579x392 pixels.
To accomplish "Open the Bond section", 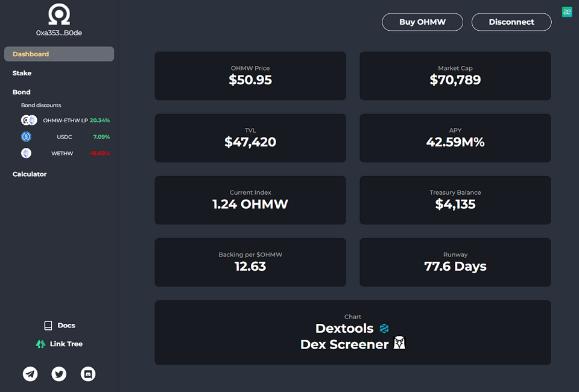I will coord(22,92).
